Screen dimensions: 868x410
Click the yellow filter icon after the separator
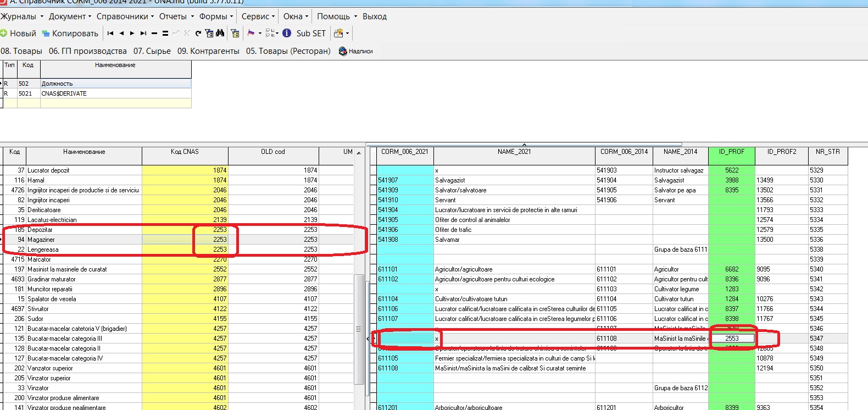click(x=235, y=33)
